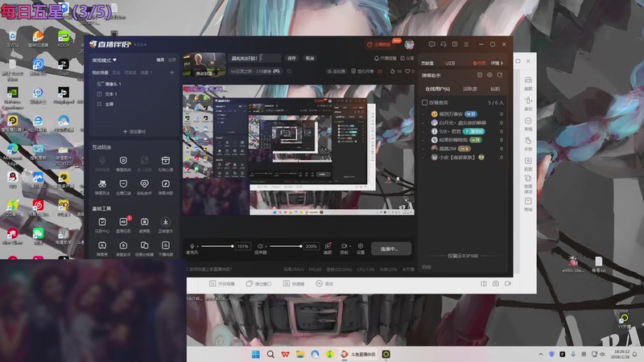Open the hamburger menu in the title bar
Image resolution: width=644 pixels, height=362 pixels.
pos(466,44)
